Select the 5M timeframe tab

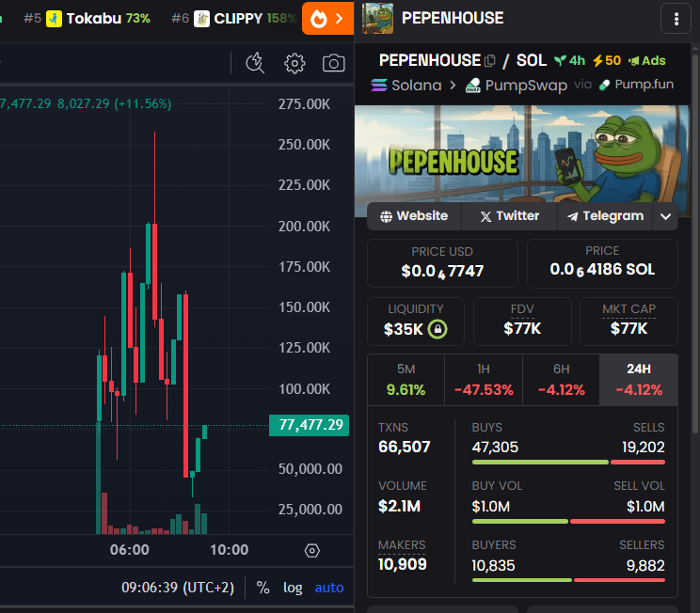coord(406,380)
